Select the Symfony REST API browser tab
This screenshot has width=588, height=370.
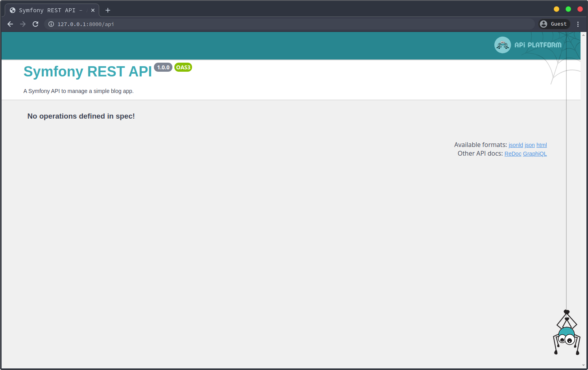pyautogui.click(x=47, y=10)
